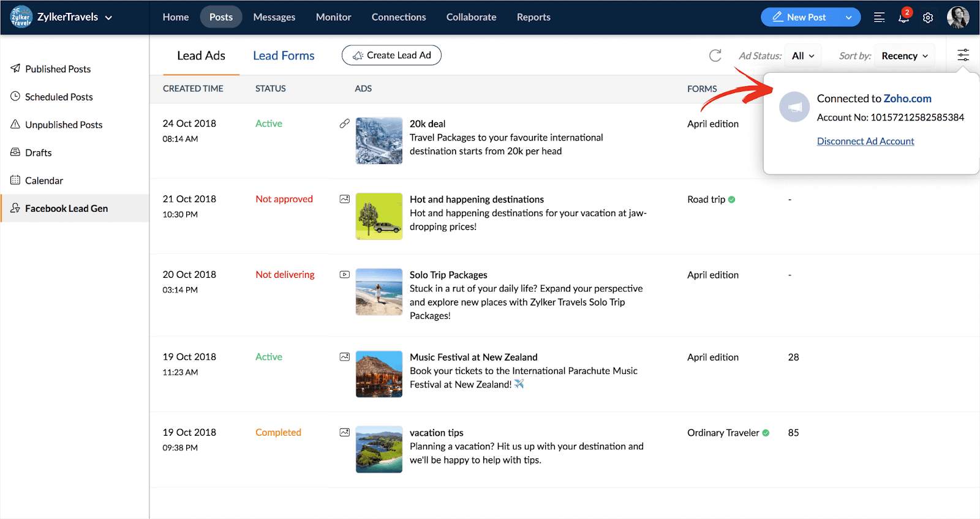Viewport: 980px width, 519px height.
Task: Open Music Festival at New Zealand thumbnail
Action: click(x=379, y=374)
